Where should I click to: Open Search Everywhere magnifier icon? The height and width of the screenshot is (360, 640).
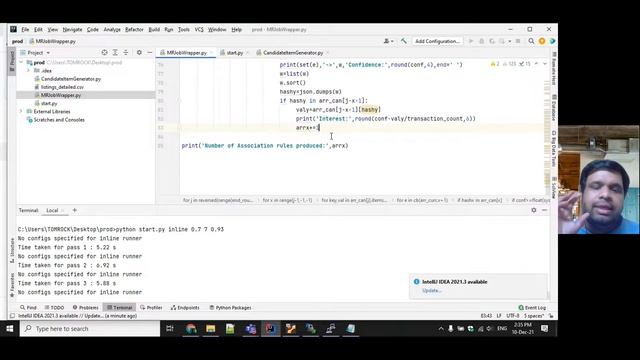click(531, 41)
